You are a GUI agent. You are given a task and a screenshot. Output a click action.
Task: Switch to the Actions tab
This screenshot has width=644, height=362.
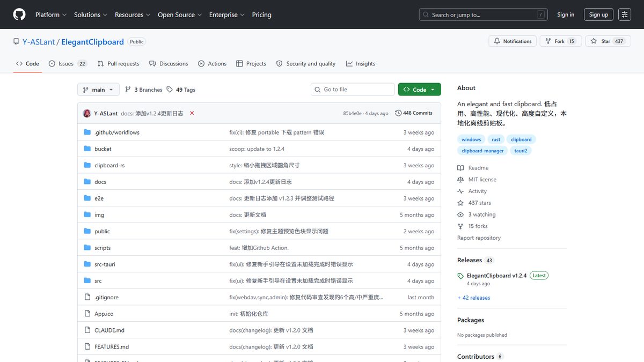tap(213, 63)
